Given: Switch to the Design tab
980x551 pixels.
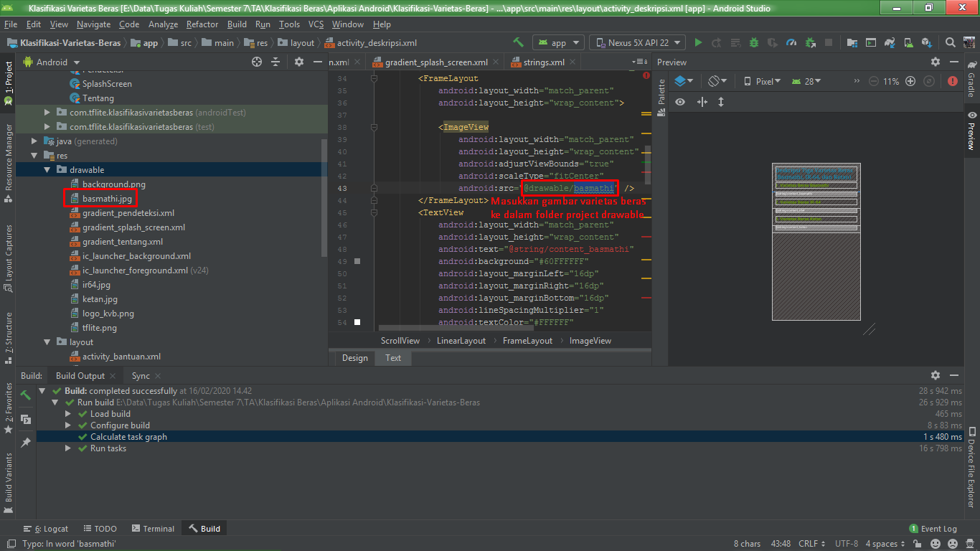Looking at the screenshot, I should point(355,358).
